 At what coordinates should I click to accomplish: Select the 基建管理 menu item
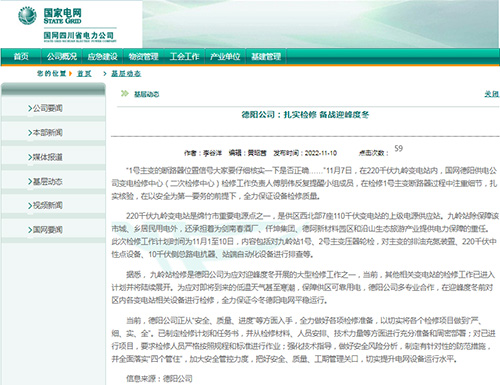tap(266, 57)
